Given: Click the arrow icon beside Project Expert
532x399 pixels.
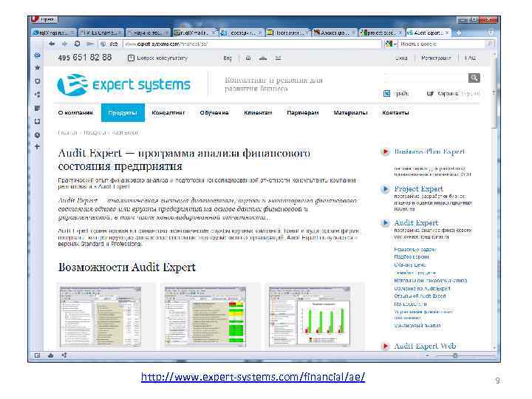Looking at the screenshot, I should click(385, 189).
